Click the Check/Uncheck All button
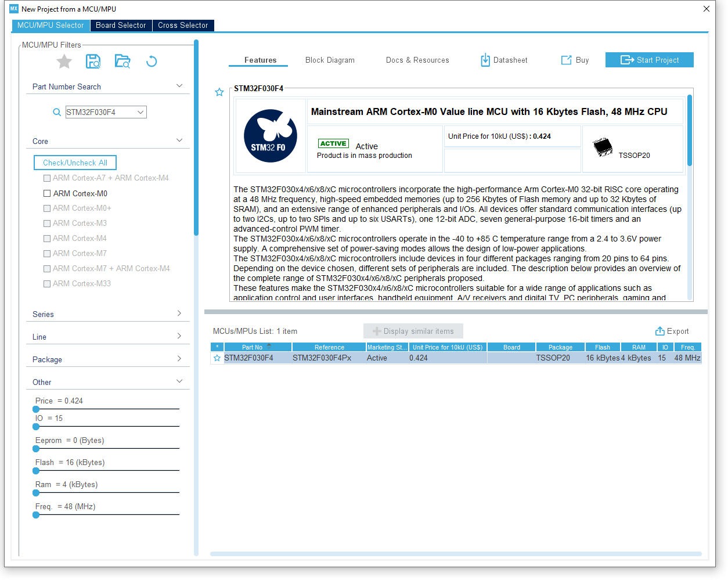This screenshot has width=728, height=580. pyautogui.click(x=75, y=163)
